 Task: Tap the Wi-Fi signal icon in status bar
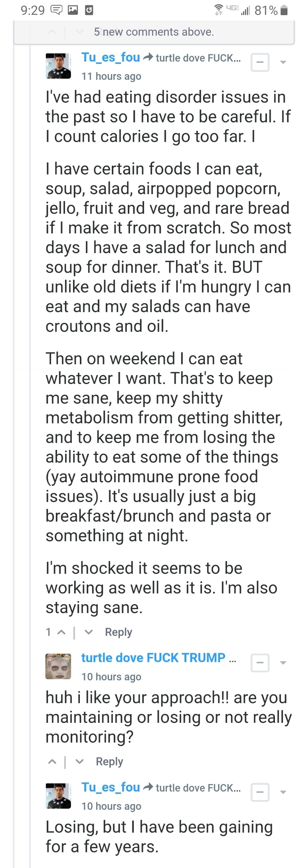click(x=219, y=10)
